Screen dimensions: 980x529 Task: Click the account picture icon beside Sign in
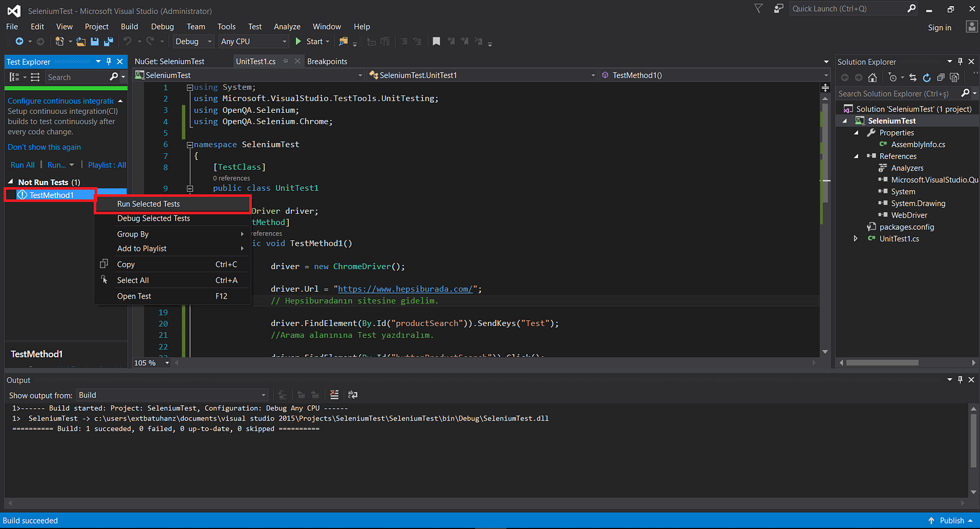(x=971, y=26)
